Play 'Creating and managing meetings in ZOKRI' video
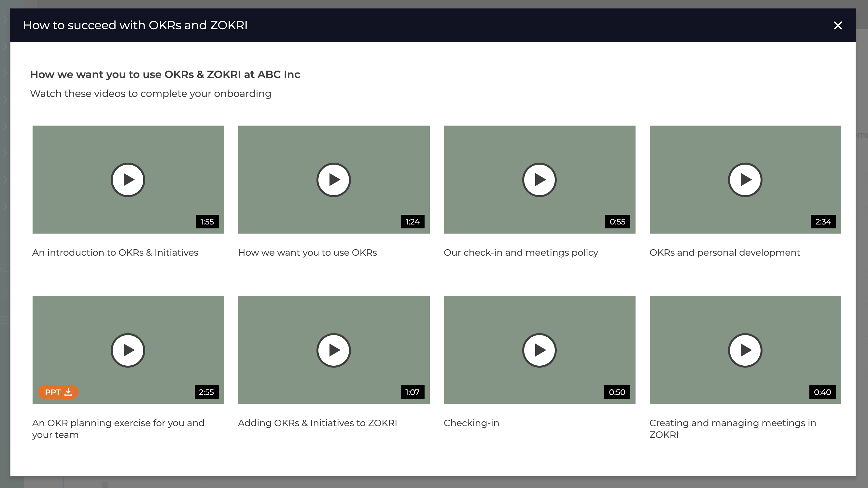 (745, 350)
